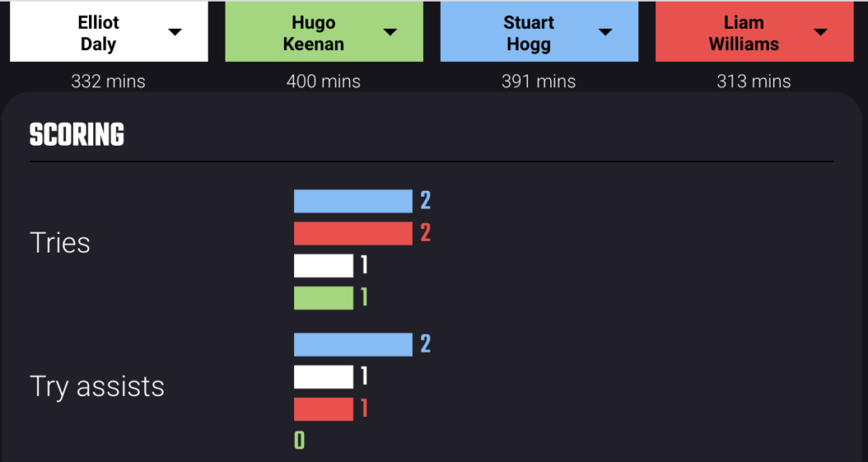Select the blue Tries bar for Hogg
The image size is (868, 462).
click(x=353, y=202)
